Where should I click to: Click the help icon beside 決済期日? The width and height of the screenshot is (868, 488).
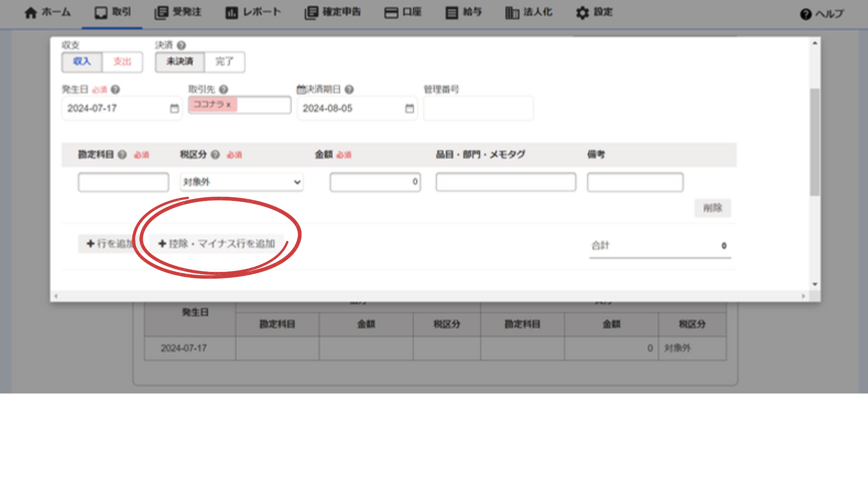(349, 89)
